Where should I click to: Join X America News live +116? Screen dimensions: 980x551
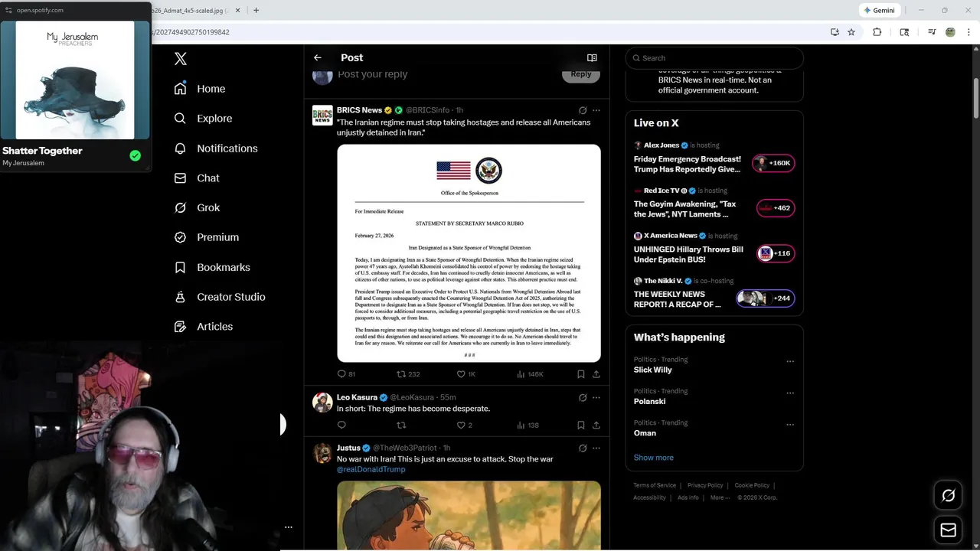(776, 253)
